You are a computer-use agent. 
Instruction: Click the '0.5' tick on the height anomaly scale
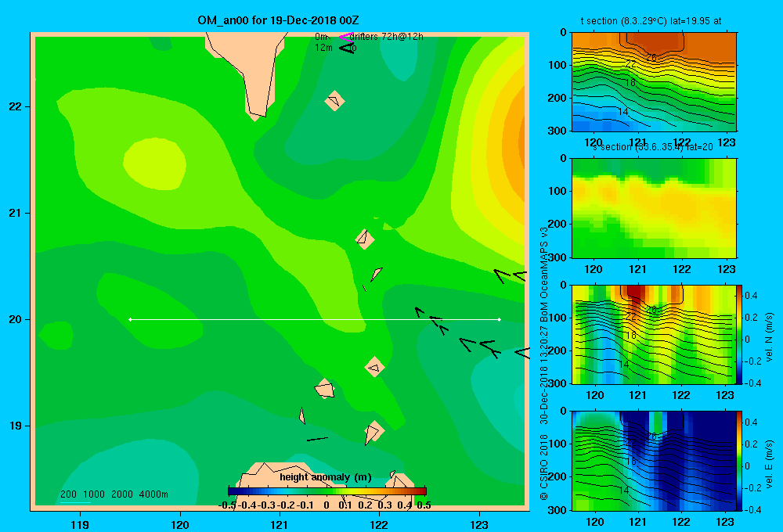[x=424, y=505]
